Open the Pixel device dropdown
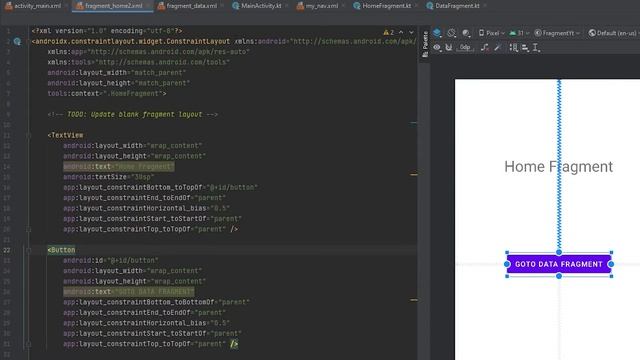640x360 pixels. click(x=492, y=33)
